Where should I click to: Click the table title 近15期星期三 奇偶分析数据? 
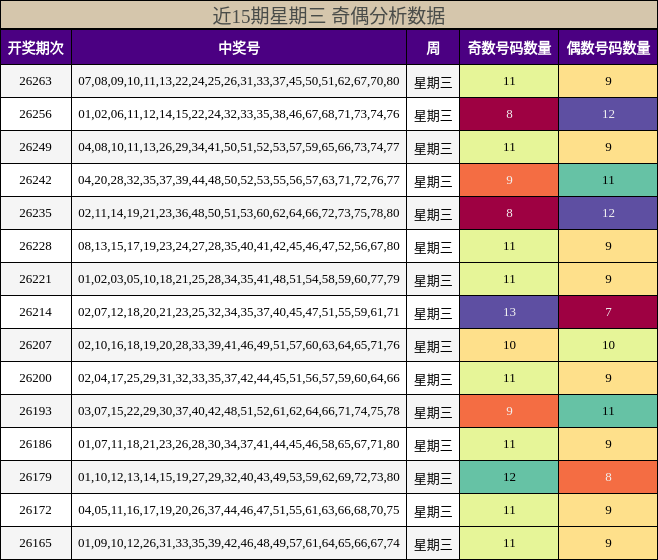pos(329,16)
